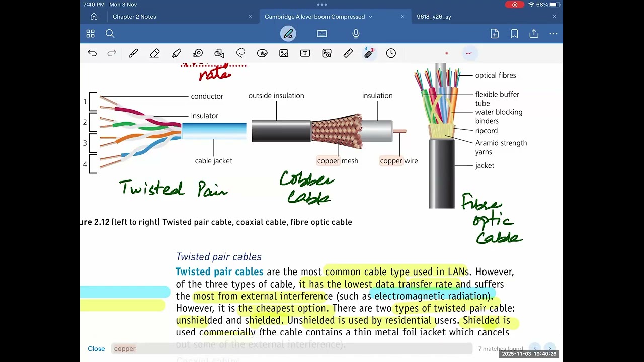Viewport: 644px width, 362px height.
Task: Go to previous search match
Action: 535,349
